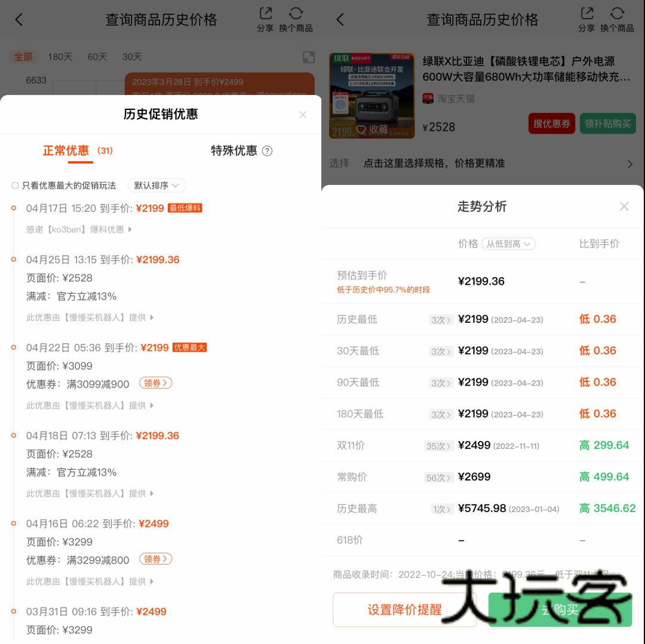
Task: Tap the 收藏 heart icon on product image
Action: tap(361, 129)
